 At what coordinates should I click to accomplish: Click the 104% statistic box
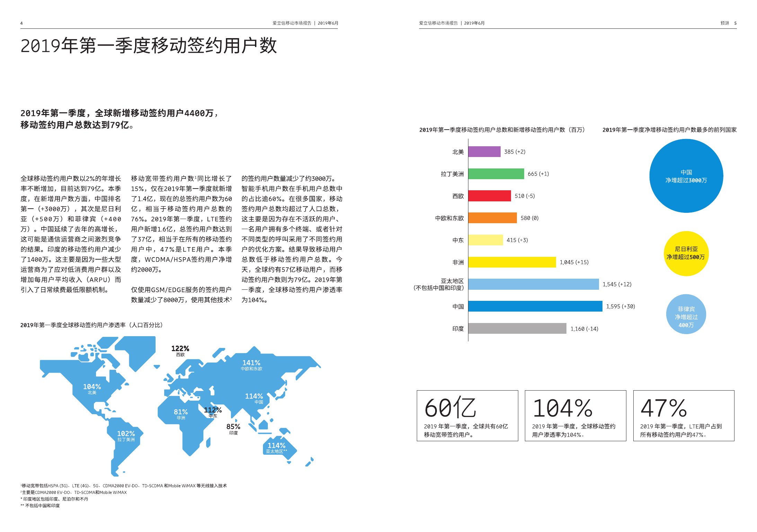(575, 416)
